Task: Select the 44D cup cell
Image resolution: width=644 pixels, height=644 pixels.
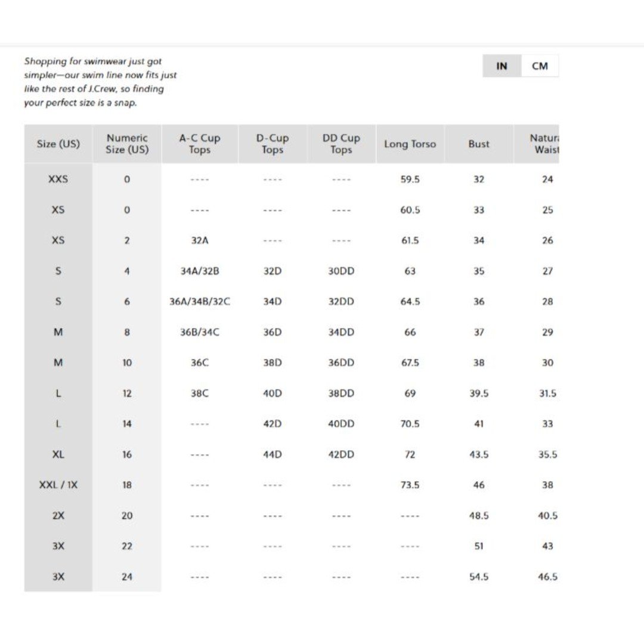Action: click(273, 454)
